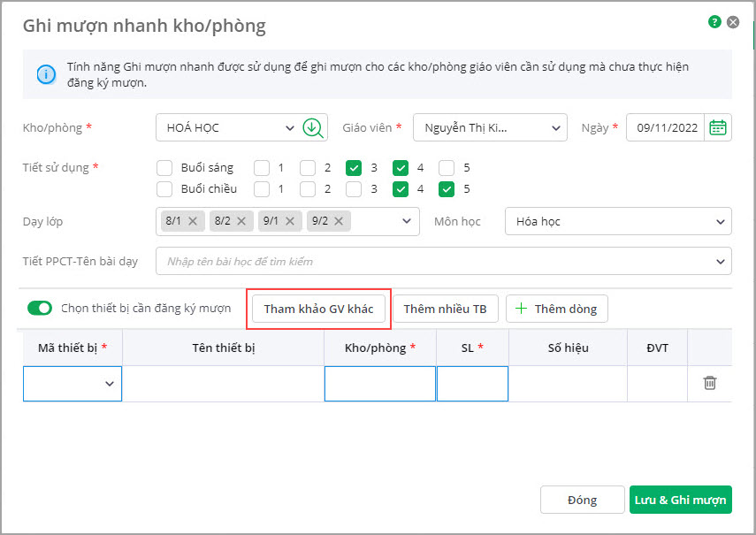Image resolution: width=756 pixels, height=535 pixels.
Task: Remove the 9/1 class tag
Action: 290,221
